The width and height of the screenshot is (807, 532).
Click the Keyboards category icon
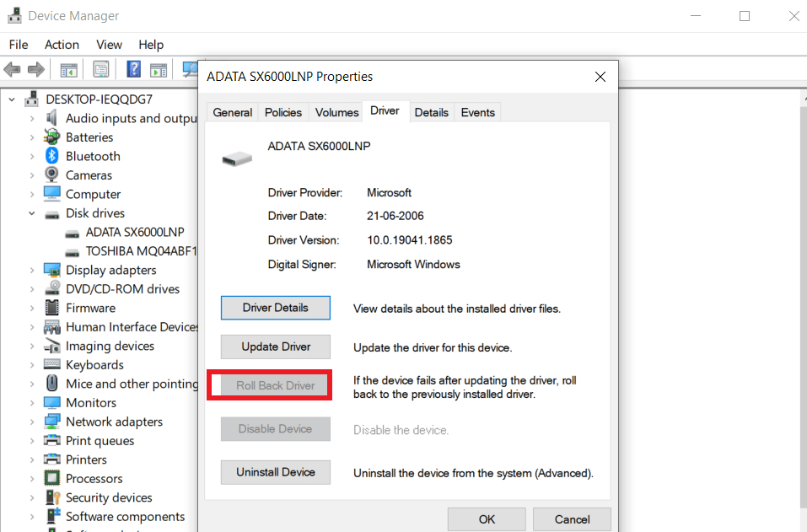point(52,364)
